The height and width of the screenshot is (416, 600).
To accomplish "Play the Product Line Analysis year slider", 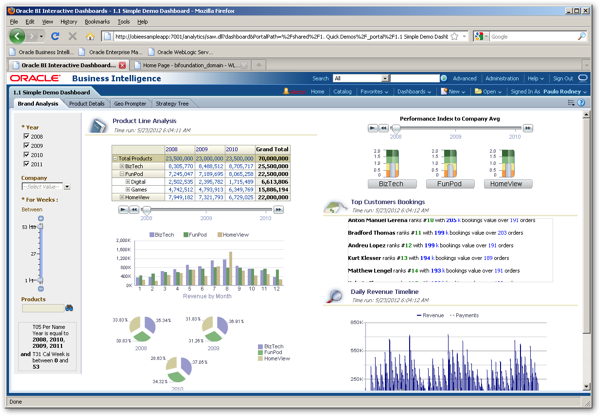I will click(123, 210).
